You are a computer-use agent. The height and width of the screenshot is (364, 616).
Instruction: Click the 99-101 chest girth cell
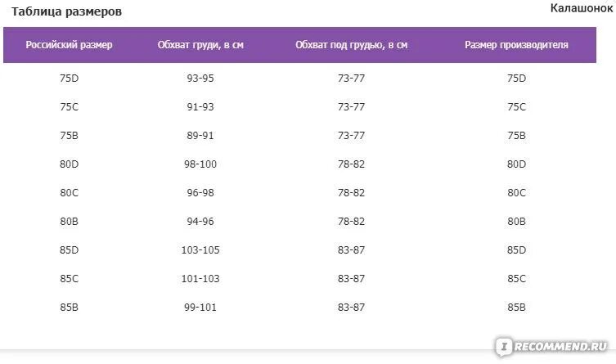coord(200,308)
